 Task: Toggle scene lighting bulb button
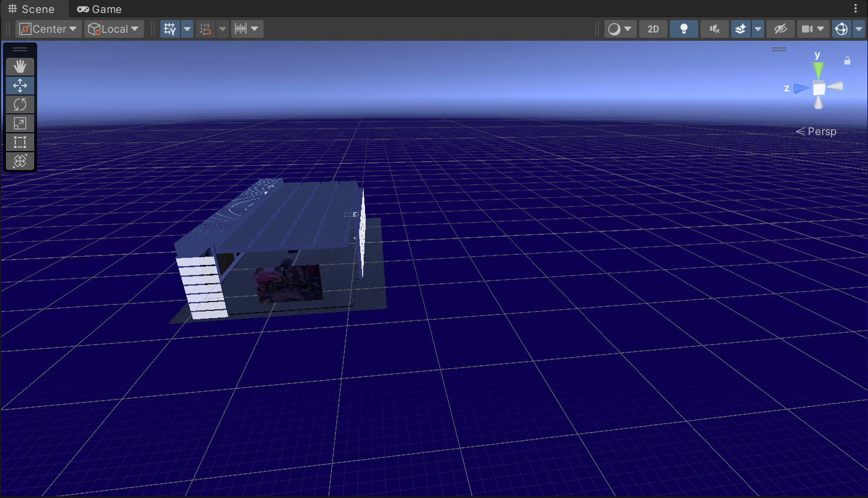(x=684, y=29)
